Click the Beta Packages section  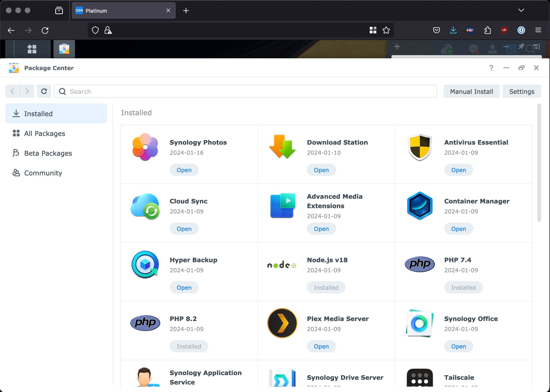[x=48, y=153]
